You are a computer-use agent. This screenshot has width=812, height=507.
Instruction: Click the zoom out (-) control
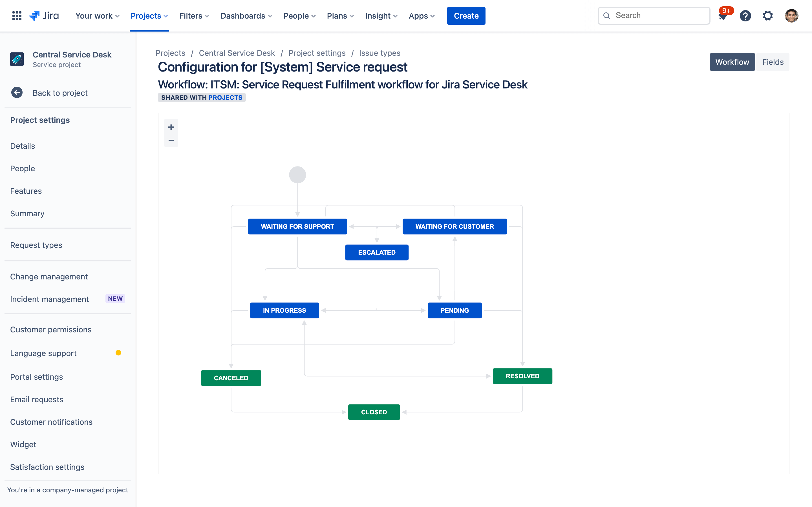170,141
